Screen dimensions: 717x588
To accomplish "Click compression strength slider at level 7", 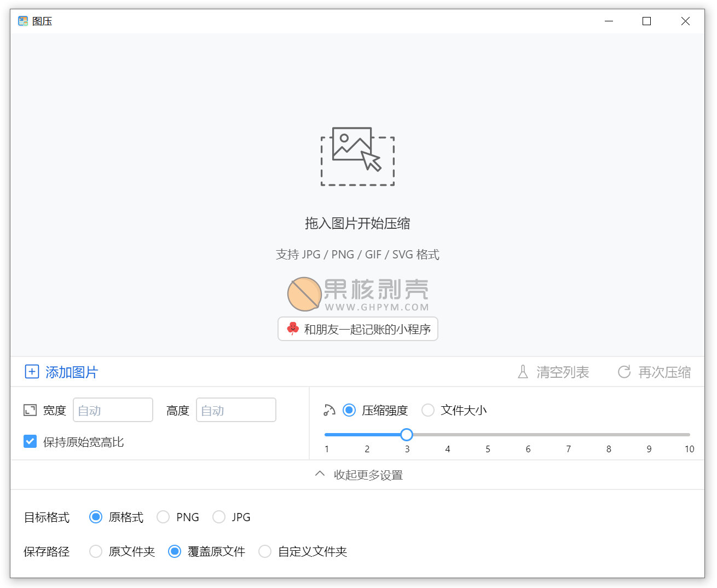I will point(568,435).
